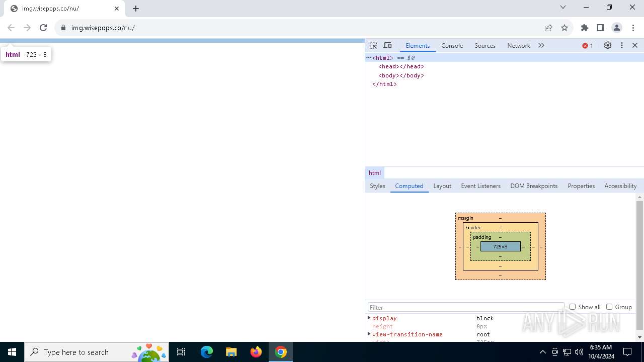Click the 725×8 content box in box model

click(x=501, y=246)
